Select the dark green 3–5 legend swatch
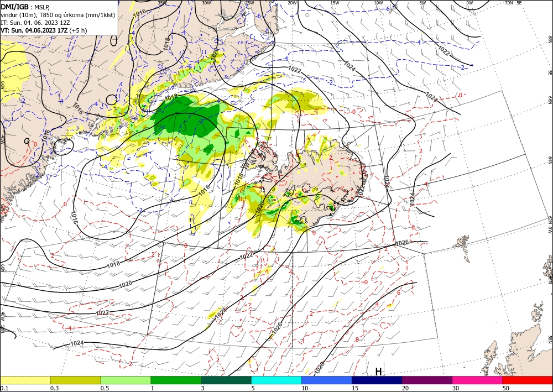Viewport: 553px width, 392px height. (x=226, y=380)
